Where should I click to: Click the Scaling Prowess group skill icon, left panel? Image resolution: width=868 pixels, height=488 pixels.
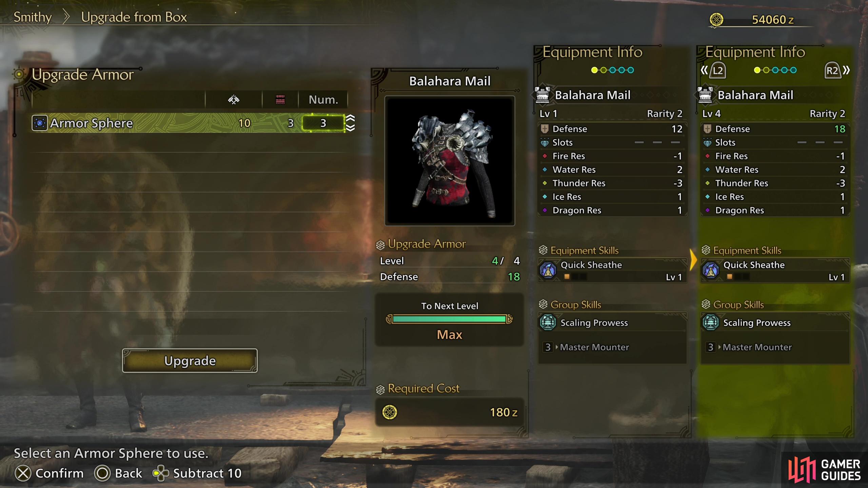tap(548, 322)
